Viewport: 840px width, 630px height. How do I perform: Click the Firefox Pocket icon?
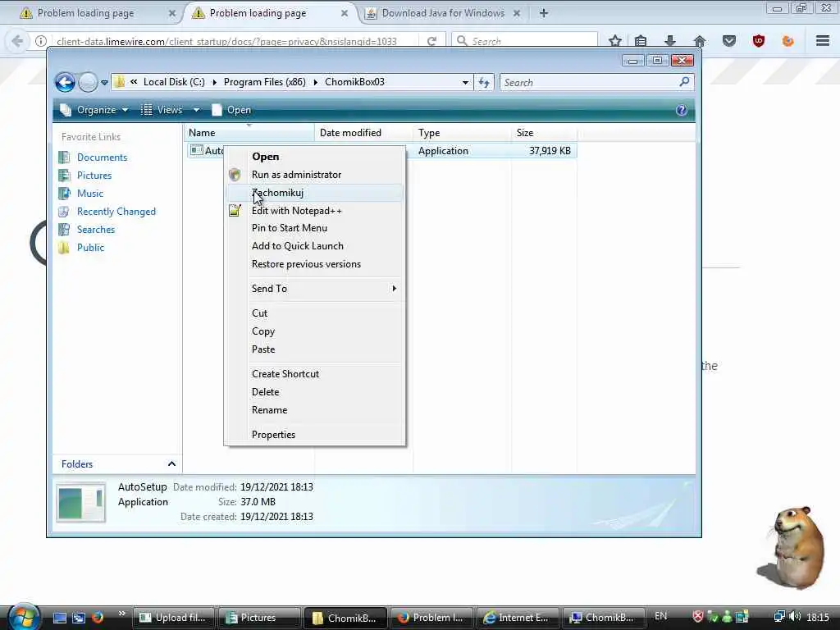[728, 41]
